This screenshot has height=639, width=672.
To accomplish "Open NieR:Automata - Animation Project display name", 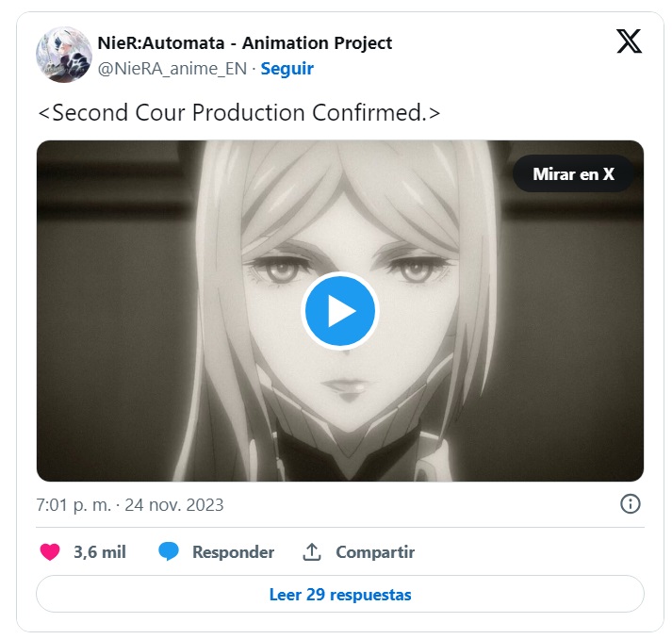I will tap(245, 42).
